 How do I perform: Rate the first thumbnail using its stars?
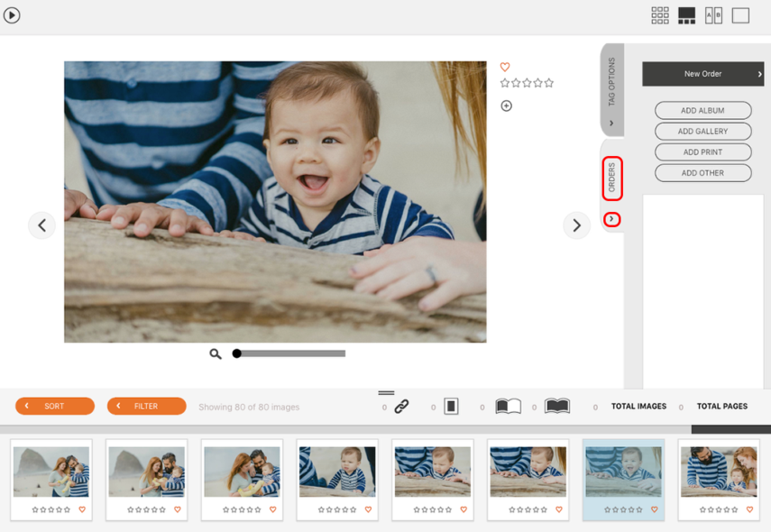(x=51, y=509)
